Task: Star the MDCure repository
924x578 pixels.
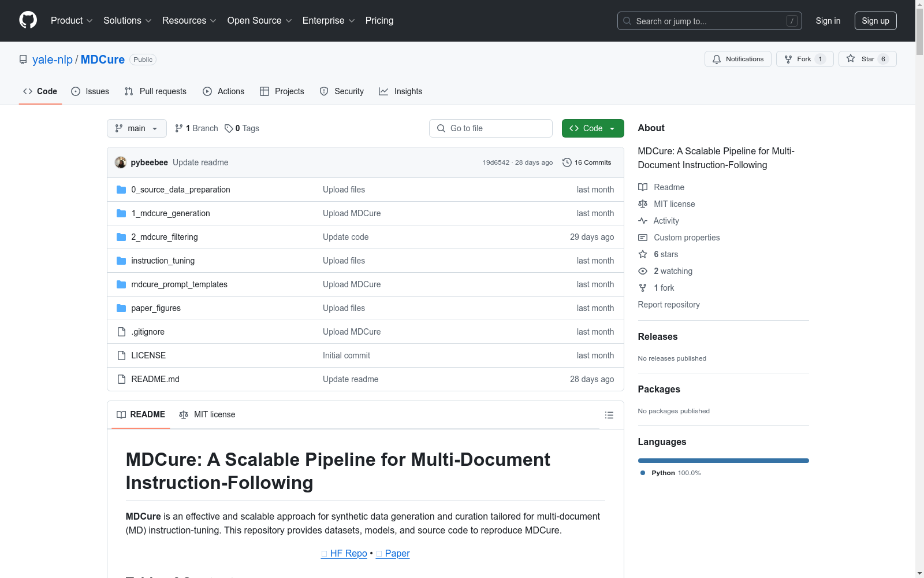Action: [867, 59]
